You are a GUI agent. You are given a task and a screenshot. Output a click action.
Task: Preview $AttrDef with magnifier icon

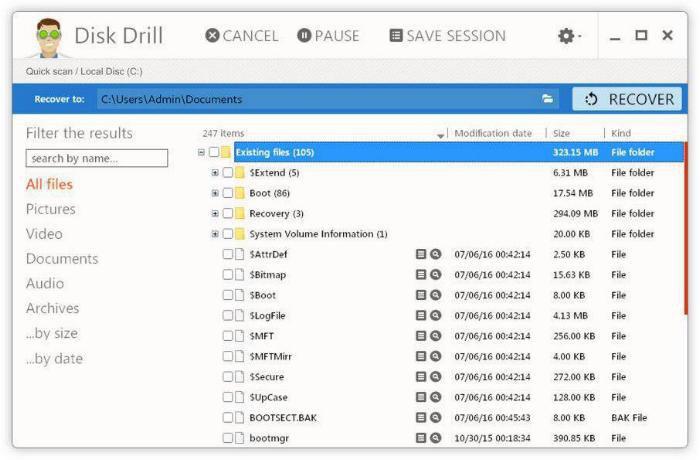(x=436, y=254)
